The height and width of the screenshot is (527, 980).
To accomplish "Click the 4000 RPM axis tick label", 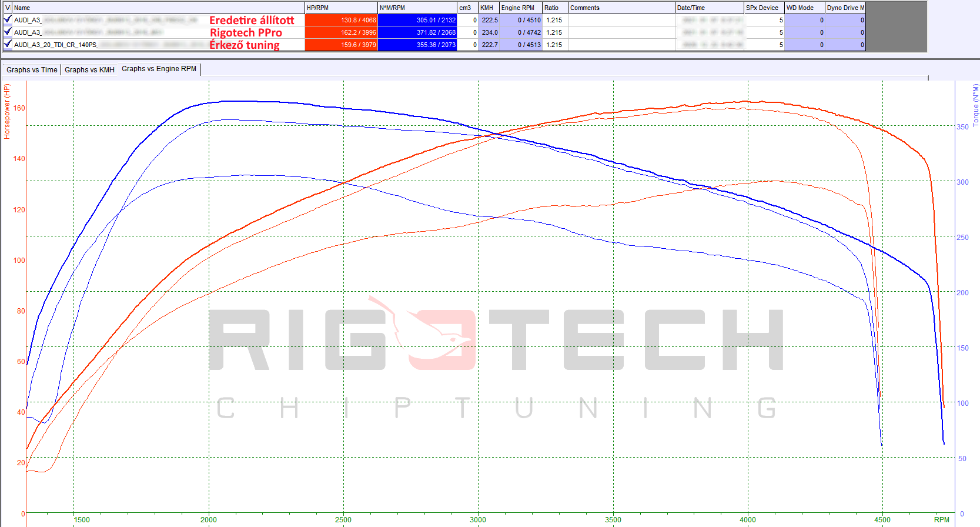I will (748, 519).
